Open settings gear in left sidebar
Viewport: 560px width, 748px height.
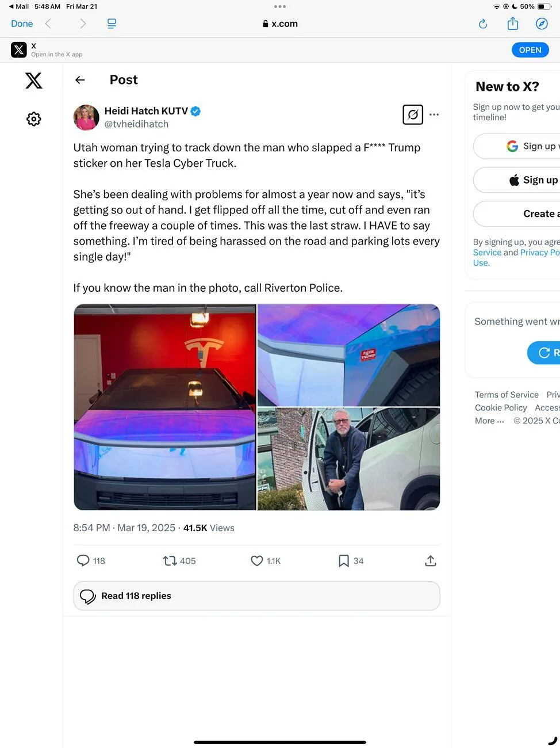pyautogui.click(x=34, y=119)
